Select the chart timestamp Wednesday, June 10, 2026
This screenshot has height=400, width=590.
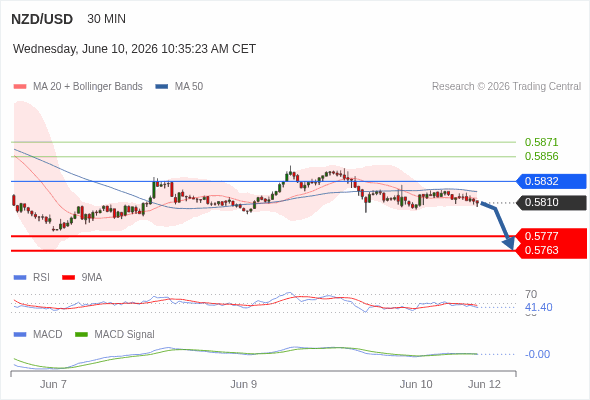point(134,49)
